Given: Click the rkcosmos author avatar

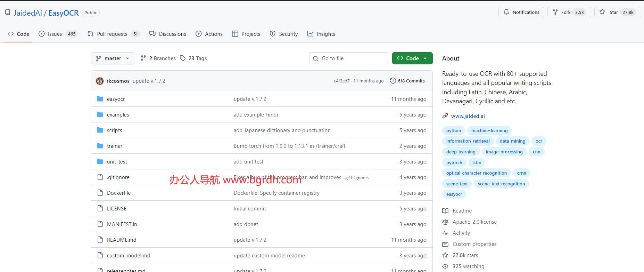Looking at the screenshot, I should click(100, 81).
